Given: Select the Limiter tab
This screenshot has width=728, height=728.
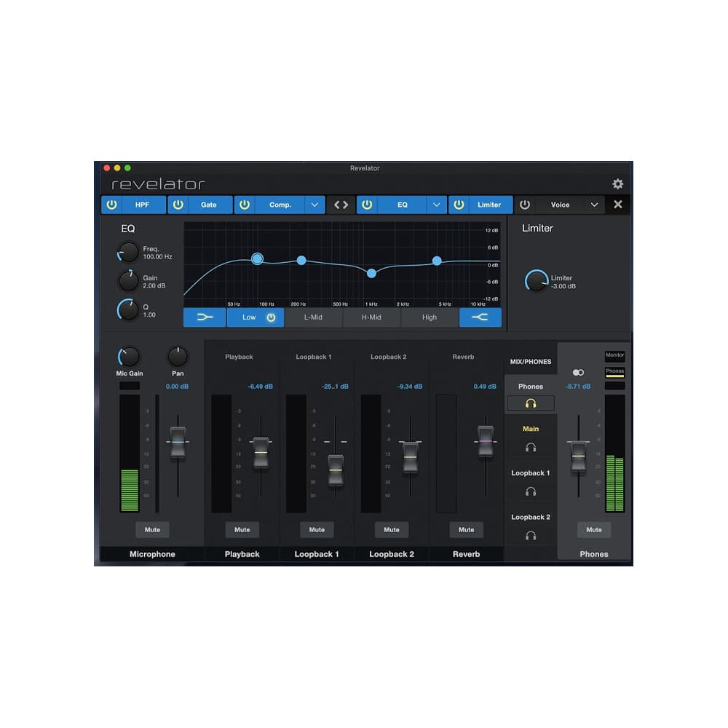Looking at the screenshot, I should coord(489,205).
